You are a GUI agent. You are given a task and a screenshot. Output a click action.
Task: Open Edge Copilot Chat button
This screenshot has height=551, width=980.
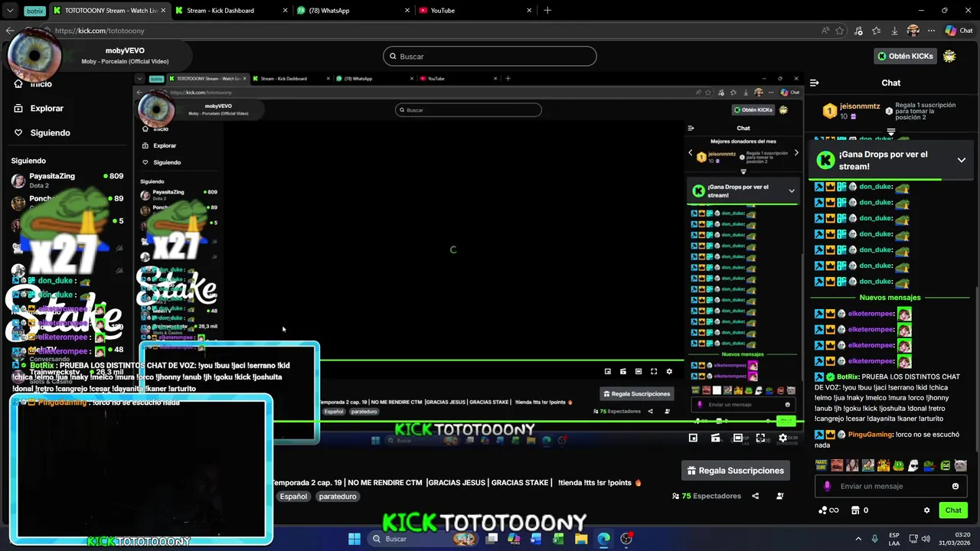959,31
